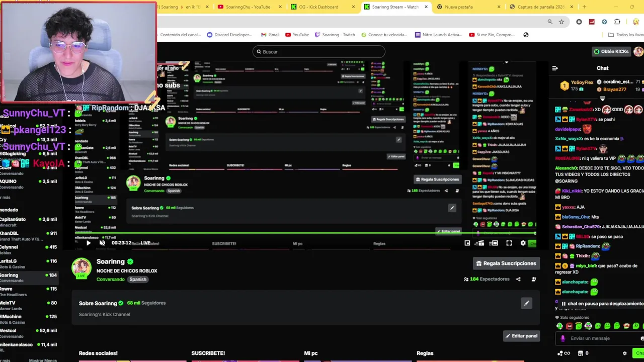Click the Mi pc panel title
Image resolution: width=644 pixels, height=362 pixels.
(311, 353)
